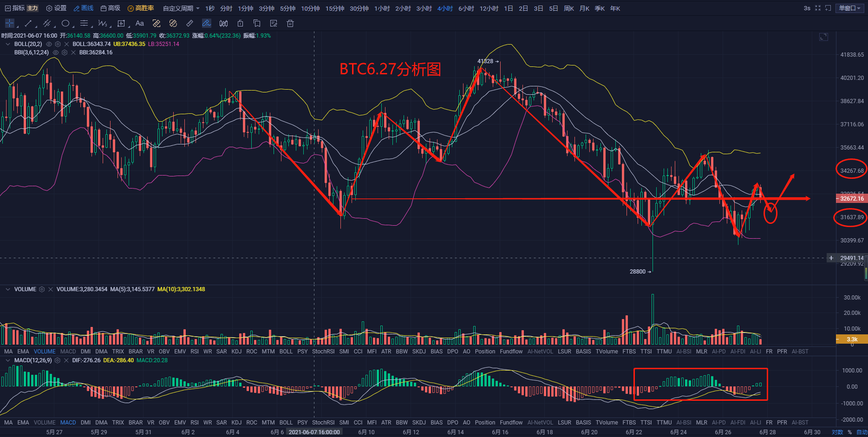The height and width of the screenshot is (437, 868).
Task: Open MACD(12,26,9) settings gear
Action: point(58,360)
